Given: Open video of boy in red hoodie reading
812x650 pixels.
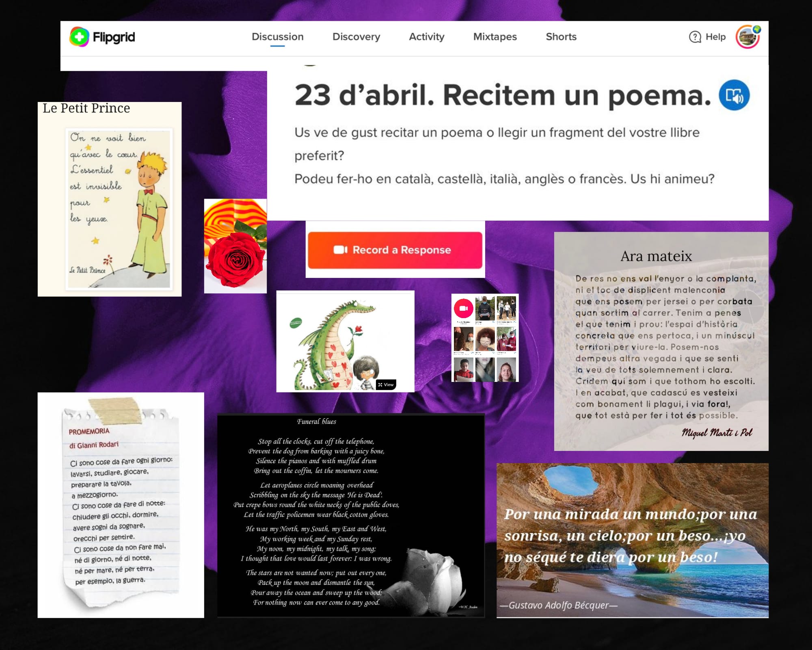Looking at the screenshot, I should pyautogui.click(x=464, y=370).
